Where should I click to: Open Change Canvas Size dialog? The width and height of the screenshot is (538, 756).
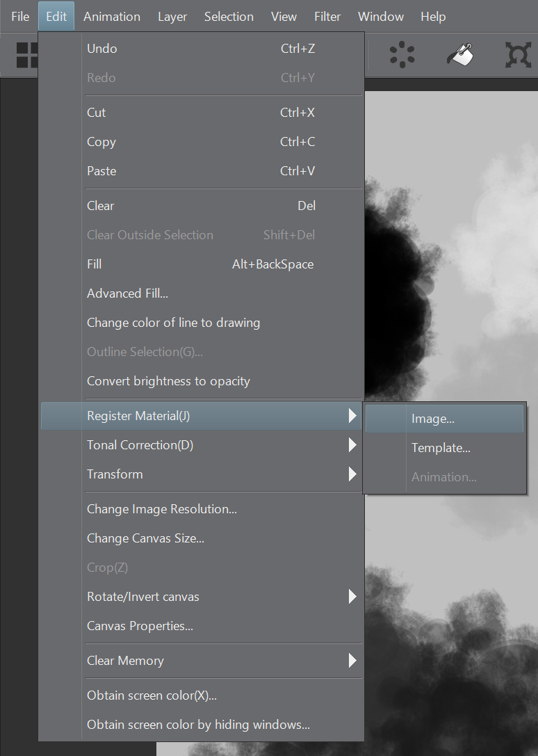201,538
